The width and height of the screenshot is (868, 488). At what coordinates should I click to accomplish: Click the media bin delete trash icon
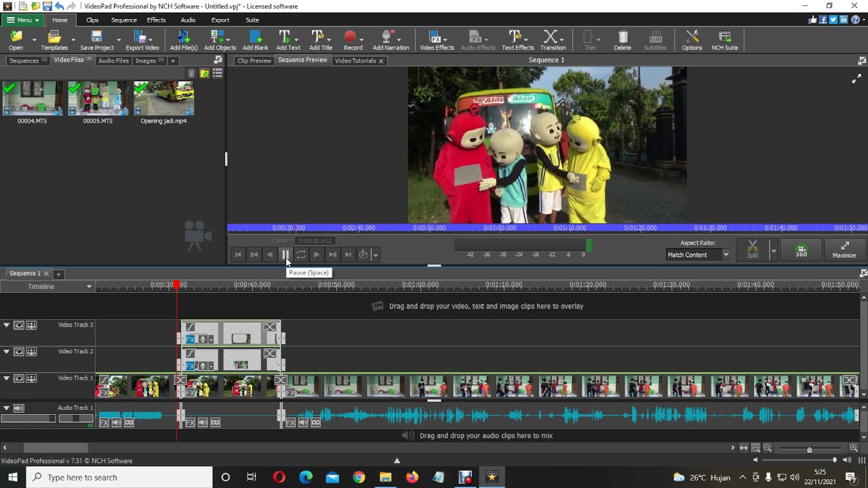[x=191, y=73]
